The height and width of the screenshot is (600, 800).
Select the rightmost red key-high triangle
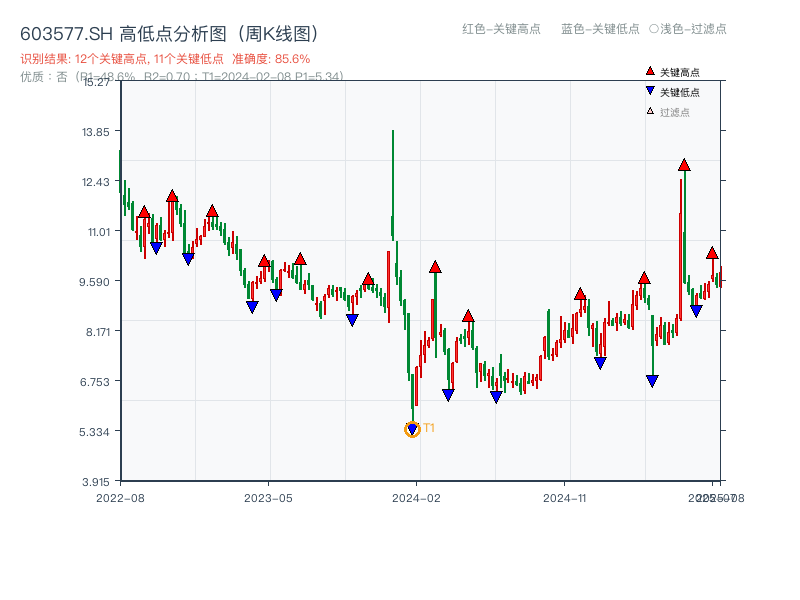[712, 253]
